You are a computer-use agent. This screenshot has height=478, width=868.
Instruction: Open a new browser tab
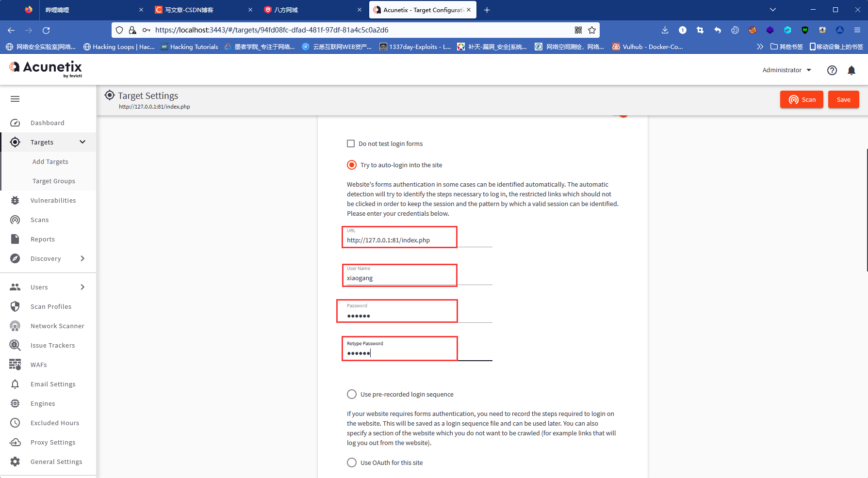coord(487,10)
